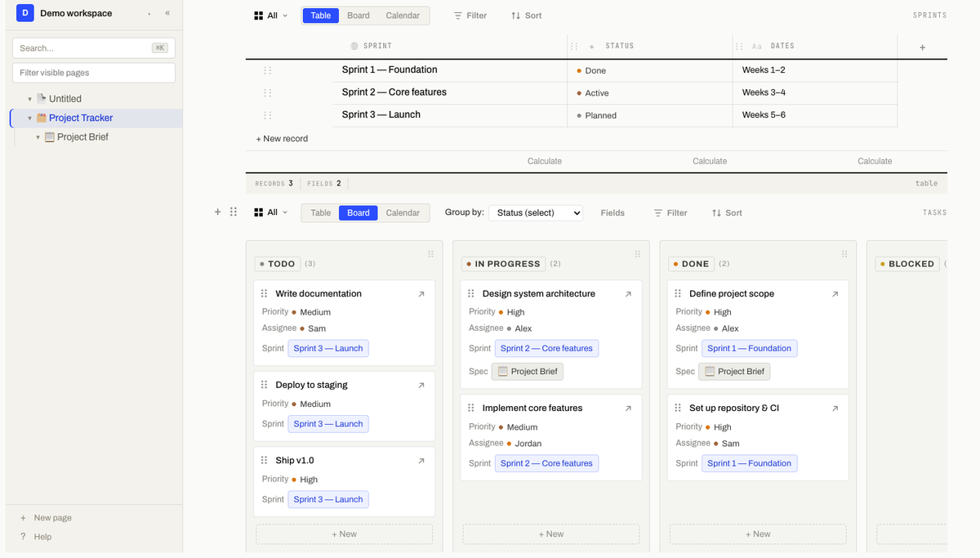Image resolution: width=980 pixels, height=558 pixels.
Task: Click the TODO column grip handle
Action: pos(430,254)
